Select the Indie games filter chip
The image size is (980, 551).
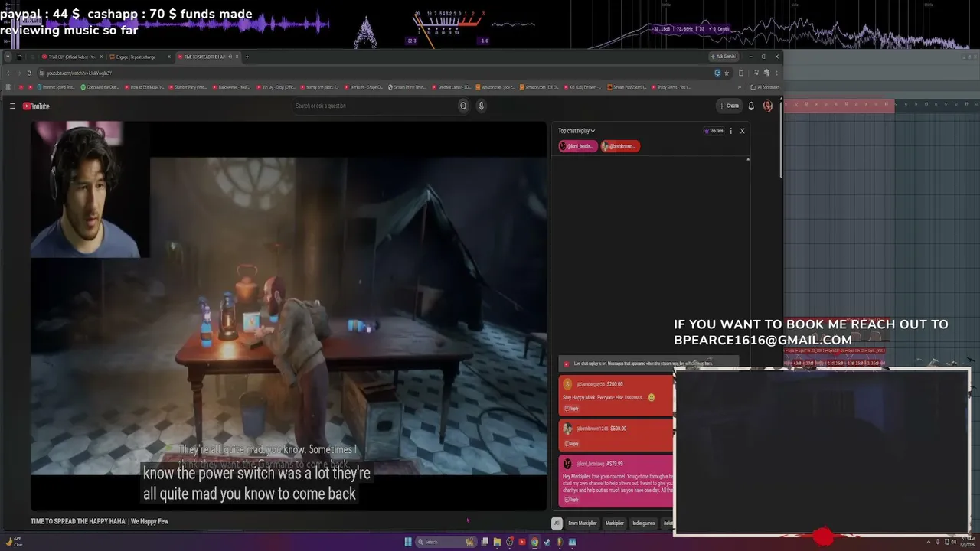[x=644, y=523]
